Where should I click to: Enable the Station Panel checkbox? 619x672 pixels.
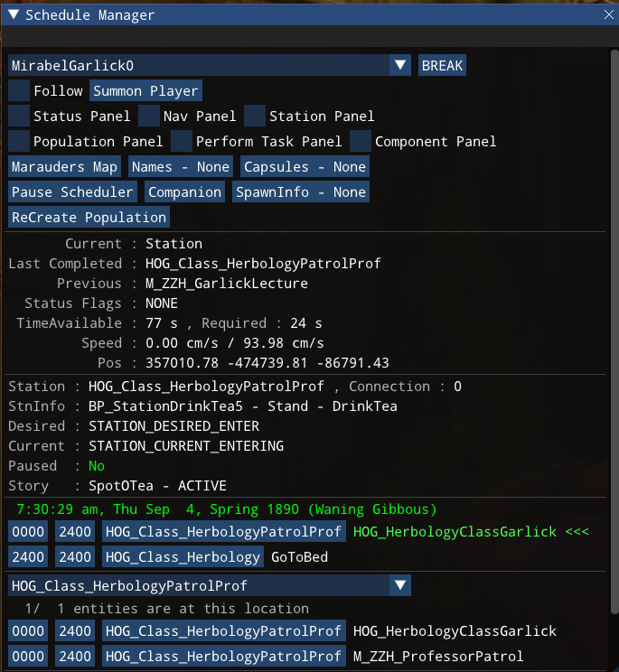point(255,116)
